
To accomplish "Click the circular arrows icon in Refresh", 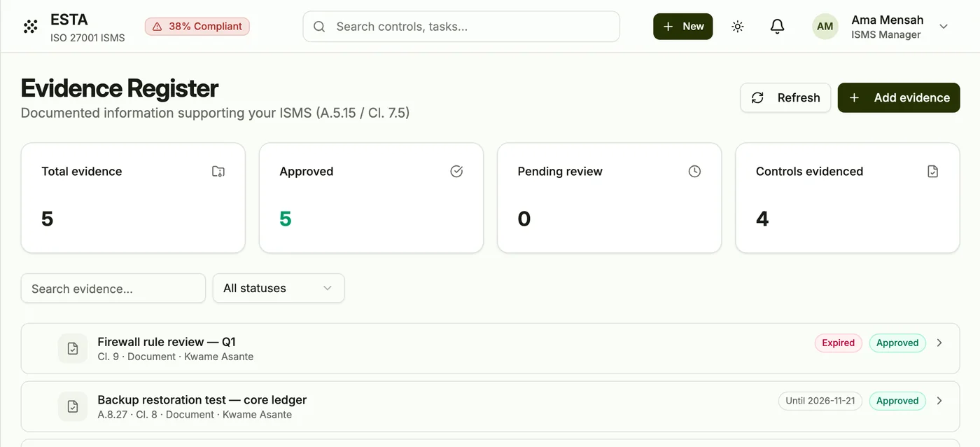I will (x=757, y=98).
